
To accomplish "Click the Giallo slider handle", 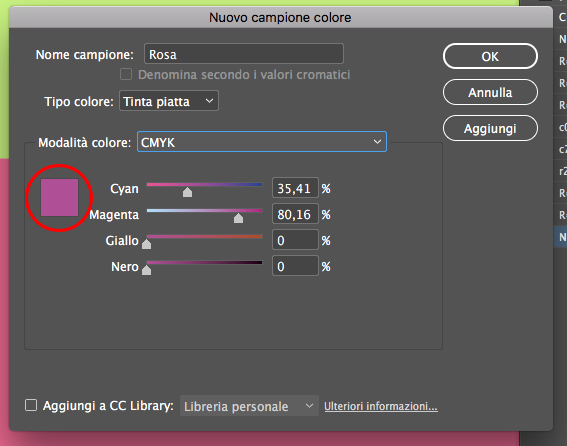I will (146, 244).
